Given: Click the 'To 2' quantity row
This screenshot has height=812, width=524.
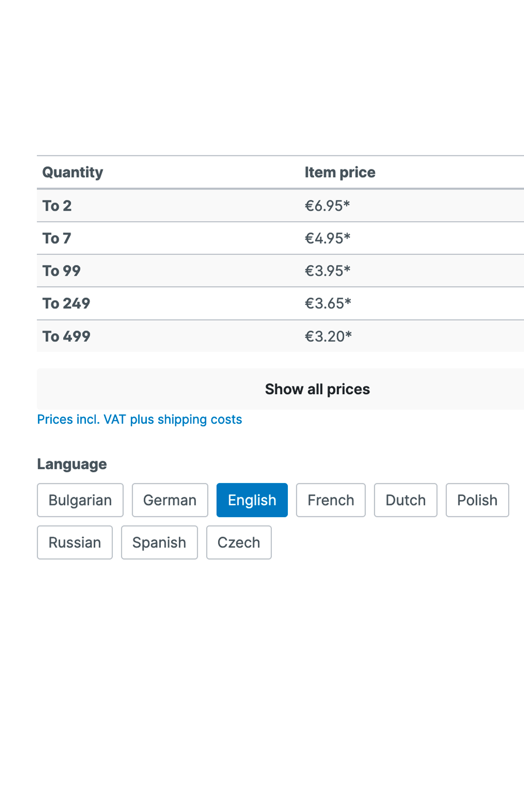Looking at the screenshot, I should click(280, 206).
